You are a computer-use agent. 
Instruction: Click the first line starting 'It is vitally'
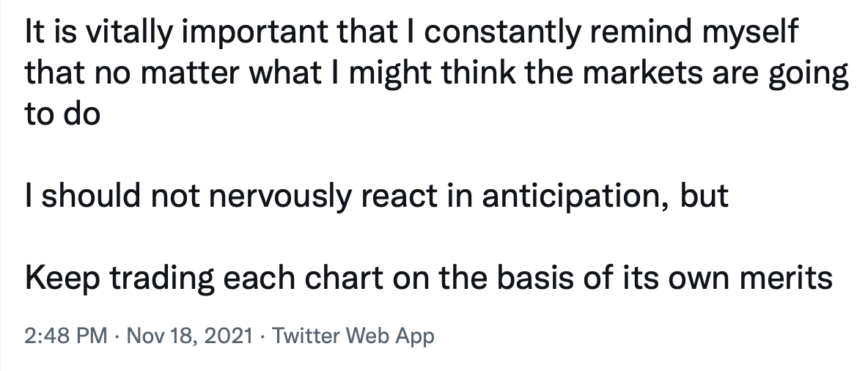(x=411, y=33)
